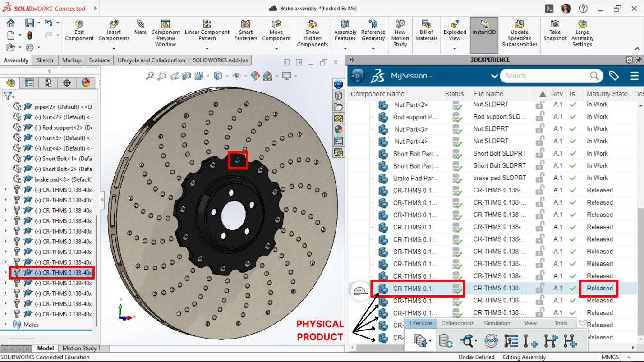The image size is (644, 362).
Task: Expand the Mates folder
Action: 5,325
